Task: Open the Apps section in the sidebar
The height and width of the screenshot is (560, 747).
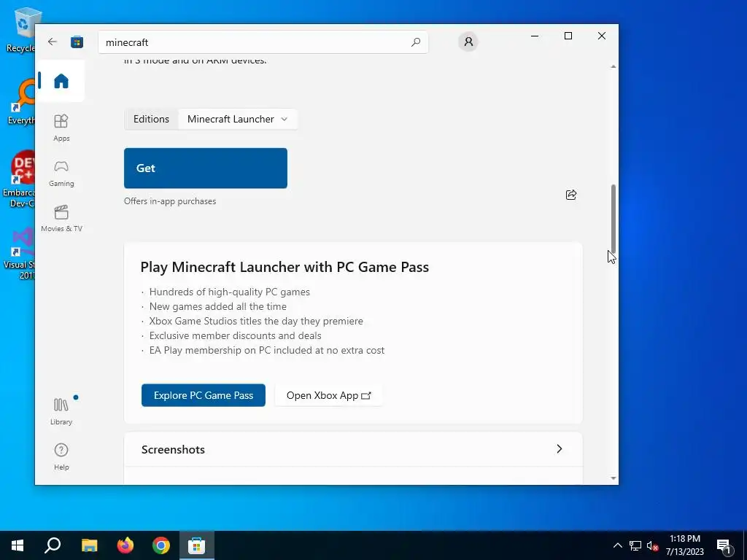Action: (x=61, y=128)
